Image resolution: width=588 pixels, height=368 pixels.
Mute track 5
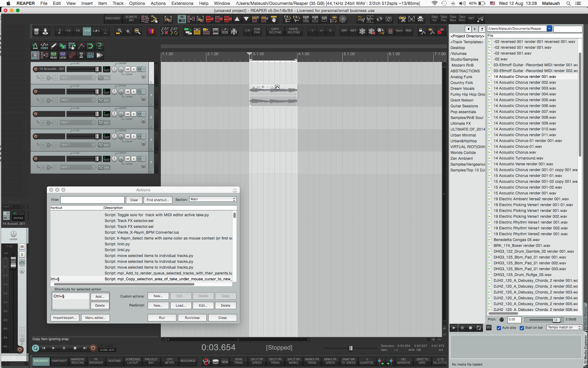pos(128,159)
